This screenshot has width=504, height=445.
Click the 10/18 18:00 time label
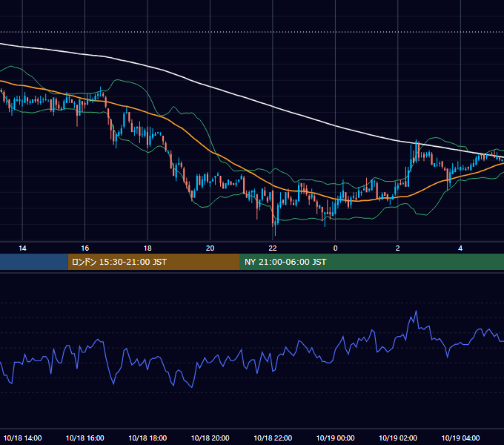click(x=147, y=438)
